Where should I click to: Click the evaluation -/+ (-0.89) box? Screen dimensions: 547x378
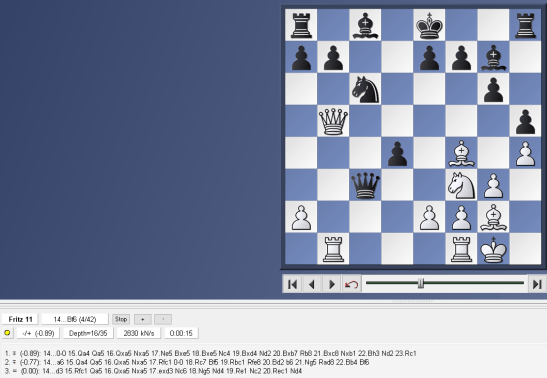pos(38,333)
